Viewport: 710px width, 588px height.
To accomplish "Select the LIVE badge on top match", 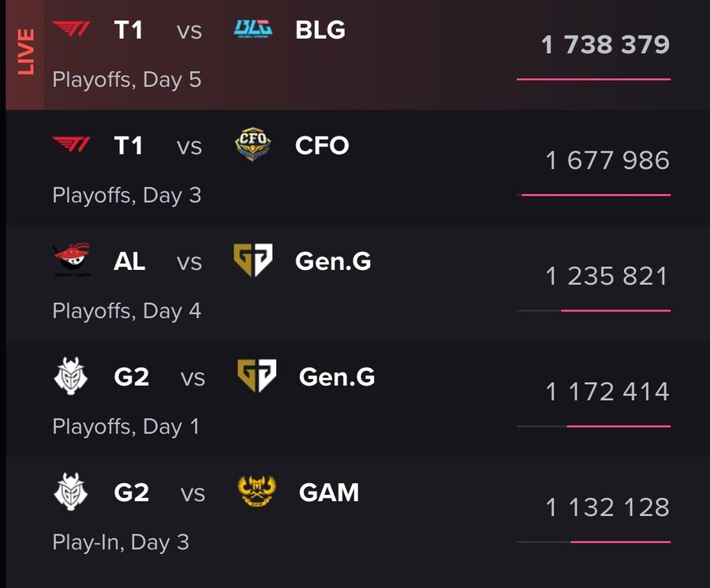I will click(x=25, y=51).
